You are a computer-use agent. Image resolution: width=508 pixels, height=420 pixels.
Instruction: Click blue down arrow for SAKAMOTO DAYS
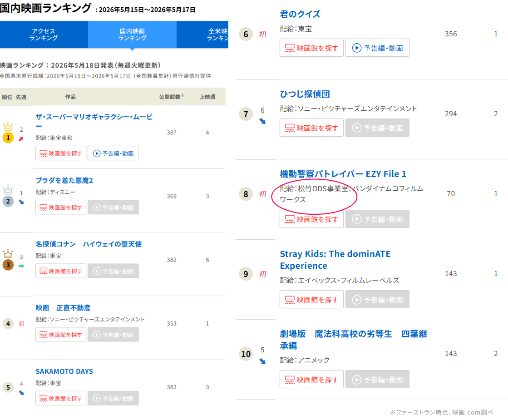(21, 393)
